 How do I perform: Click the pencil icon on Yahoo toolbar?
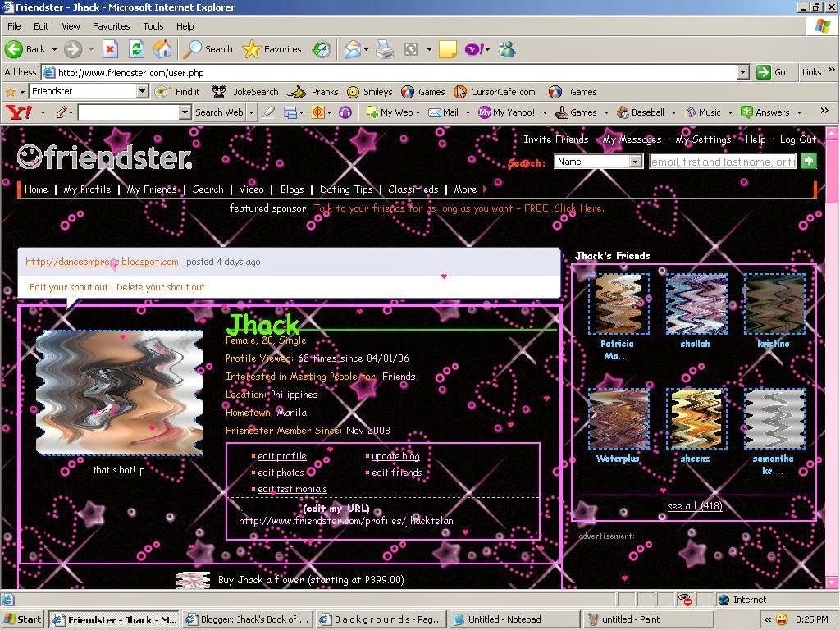tap(62, 112)
